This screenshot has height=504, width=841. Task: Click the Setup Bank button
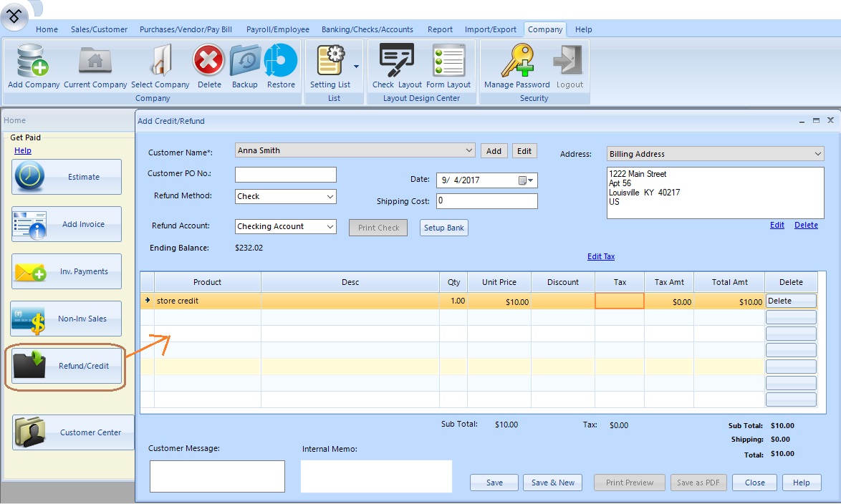[x=443, y=228]
